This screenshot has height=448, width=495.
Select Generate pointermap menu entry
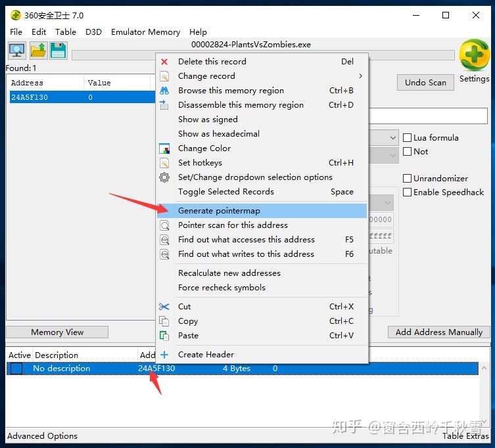pyautogui.click(x=262, y=211)
